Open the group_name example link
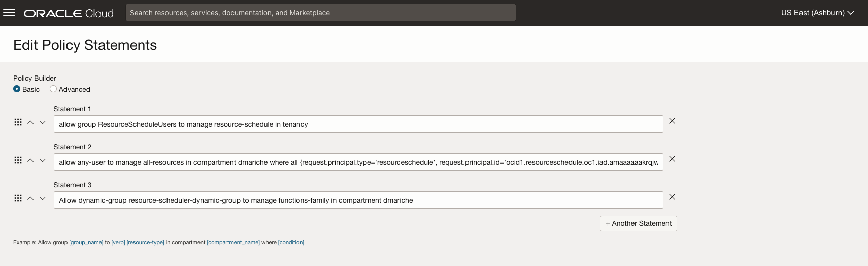 [86, 243]
